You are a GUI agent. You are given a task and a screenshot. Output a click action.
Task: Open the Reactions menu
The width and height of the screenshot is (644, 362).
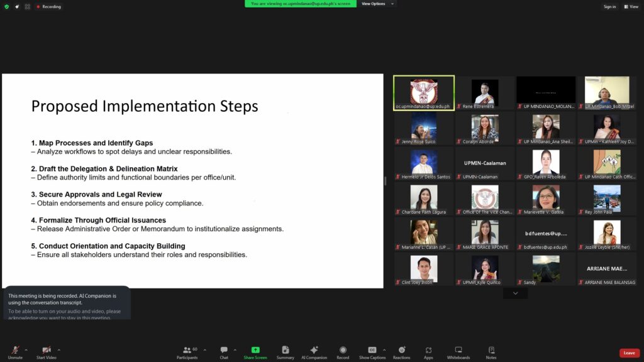(x=401, y=351)
